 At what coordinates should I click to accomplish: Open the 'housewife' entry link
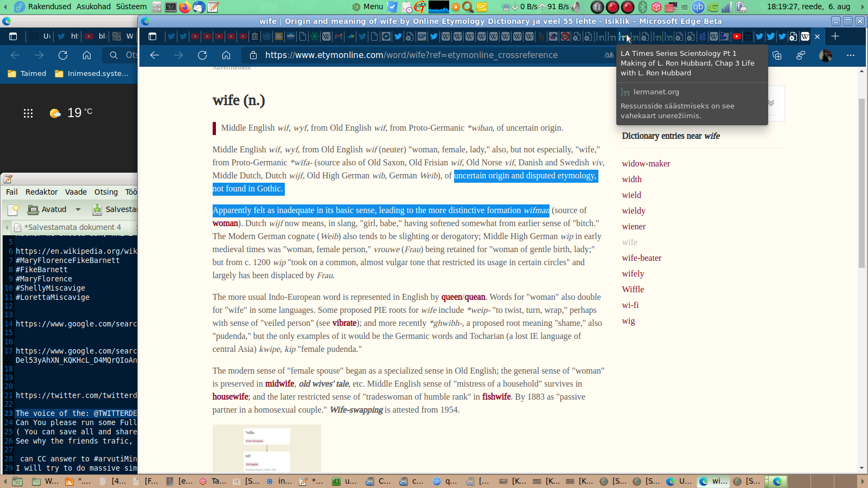coord(230,397)
